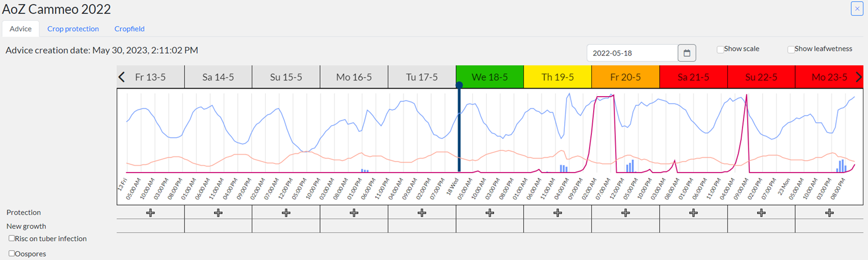Screen dimensions: 868x260
Task: Click the date field showing 2022-05-18
Action: click(x=632, y=53)
